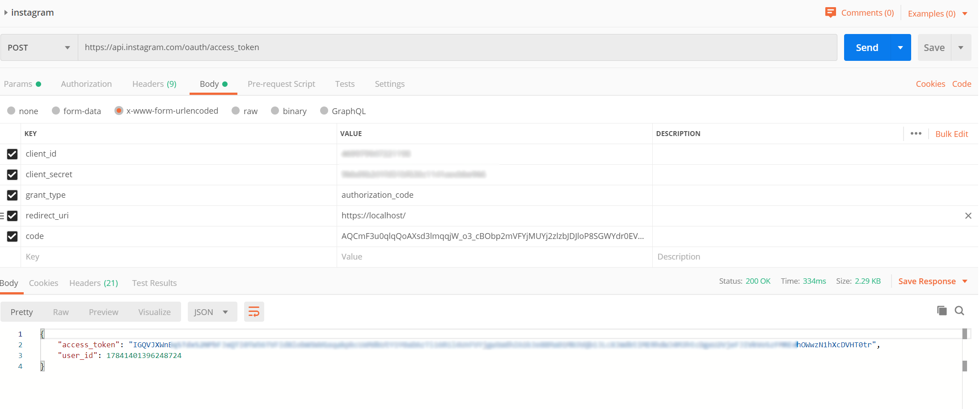Image resolution: width=980 pixels, height=409 pixels.
Task: Open the Cookies link at right
Action: tap(930, 84)
